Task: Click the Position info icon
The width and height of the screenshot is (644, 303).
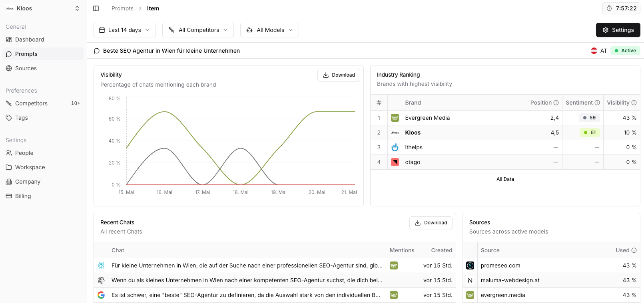Action: click(556, 103)
